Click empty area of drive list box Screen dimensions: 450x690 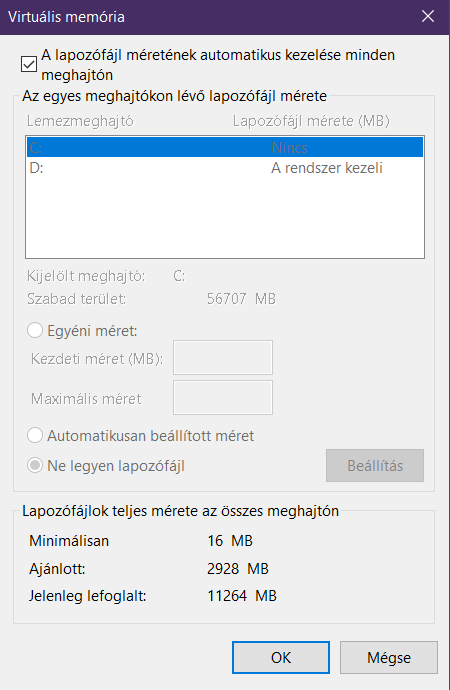tap(225, 218)
